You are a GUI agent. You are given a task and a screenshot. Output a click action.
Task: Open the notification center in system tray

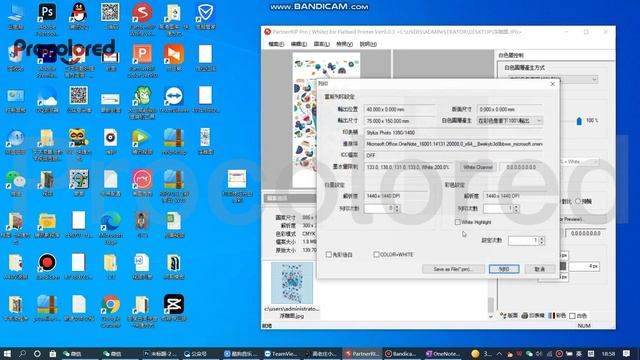(x=627, y=353)
